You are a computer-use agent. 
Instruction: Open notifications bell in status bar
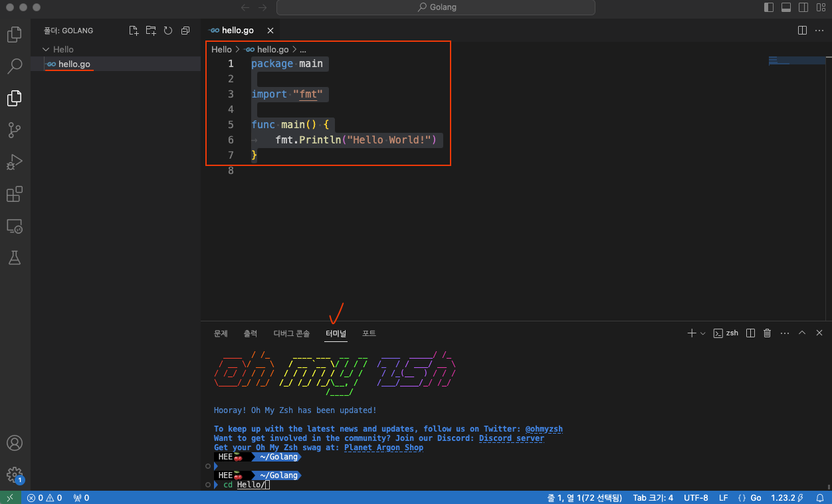[820, 497]
